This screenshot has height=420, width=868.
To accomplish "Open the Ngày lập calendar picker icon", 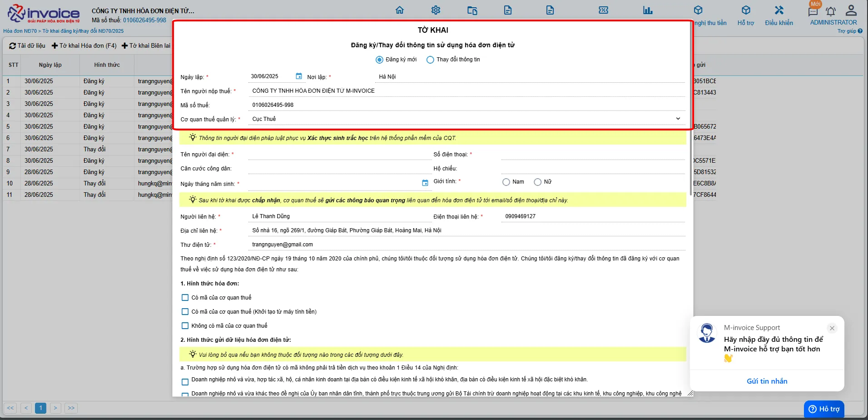I will [x=299, y=76].
